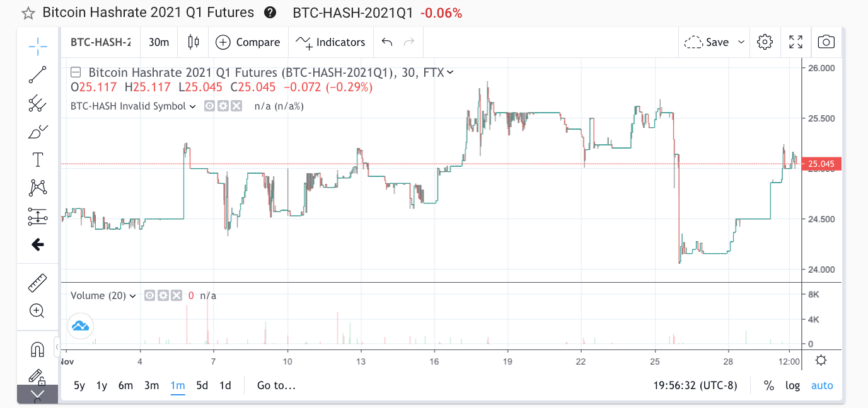Collapse the chart legend box

point(76,72)
